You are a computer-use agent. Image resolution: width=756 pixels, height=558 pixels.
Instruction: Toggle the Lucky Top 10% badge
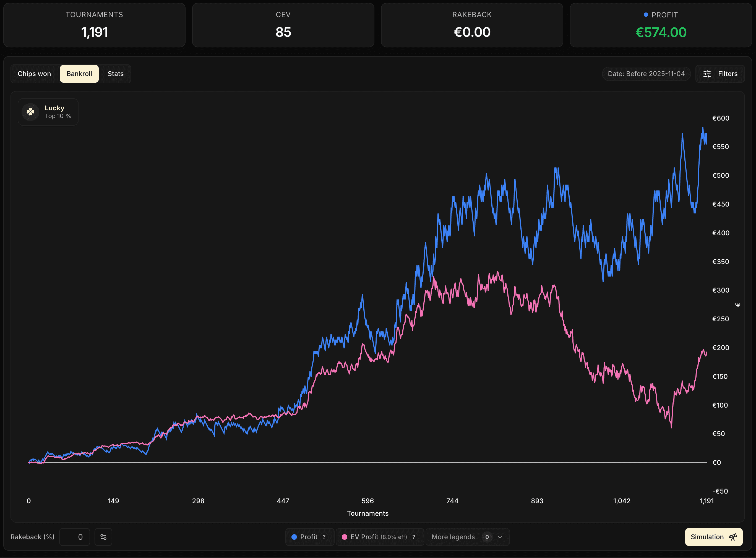(48, 112)
